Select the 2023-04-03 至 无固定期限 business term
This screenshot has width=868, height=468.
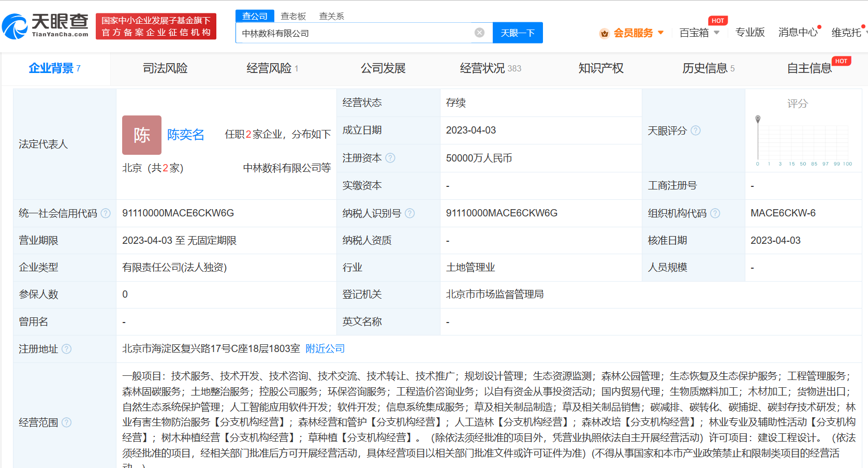coord(179,241)
